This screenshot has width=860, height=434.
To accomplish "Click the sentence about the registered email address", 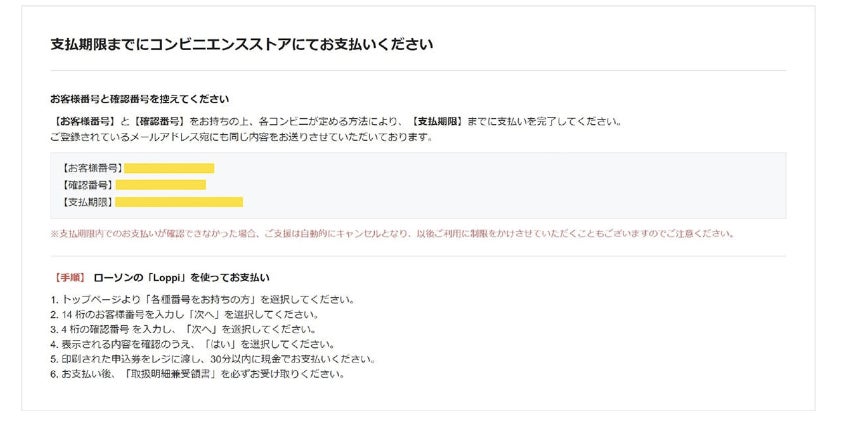I will point(241,136).
